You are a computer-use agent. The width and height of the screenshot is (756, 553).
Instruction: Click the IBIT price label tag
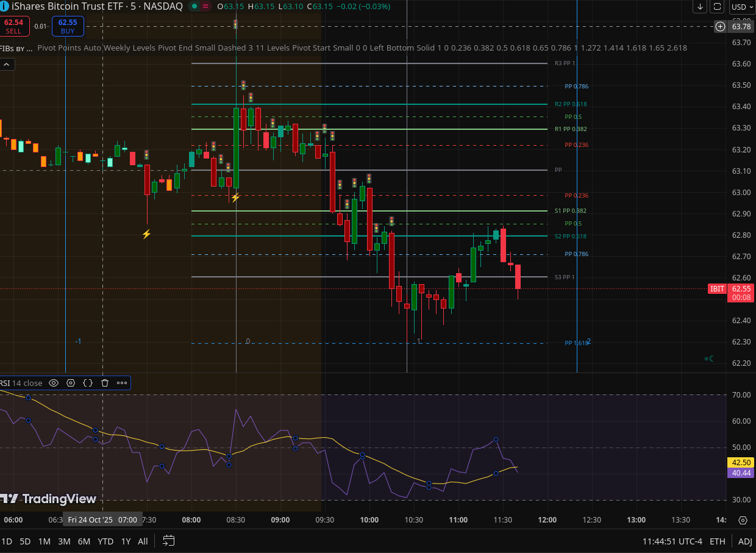pos(718,288)
